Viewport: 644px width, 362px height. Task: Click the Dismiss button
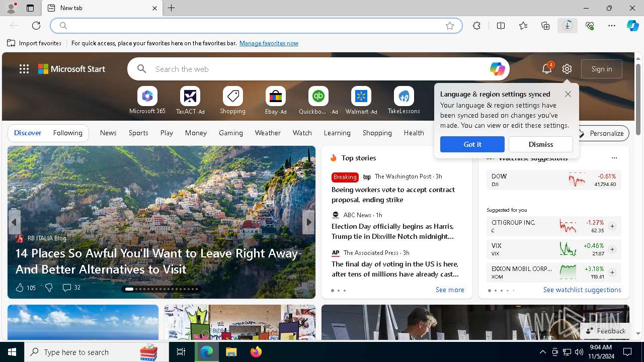point(541,144)
